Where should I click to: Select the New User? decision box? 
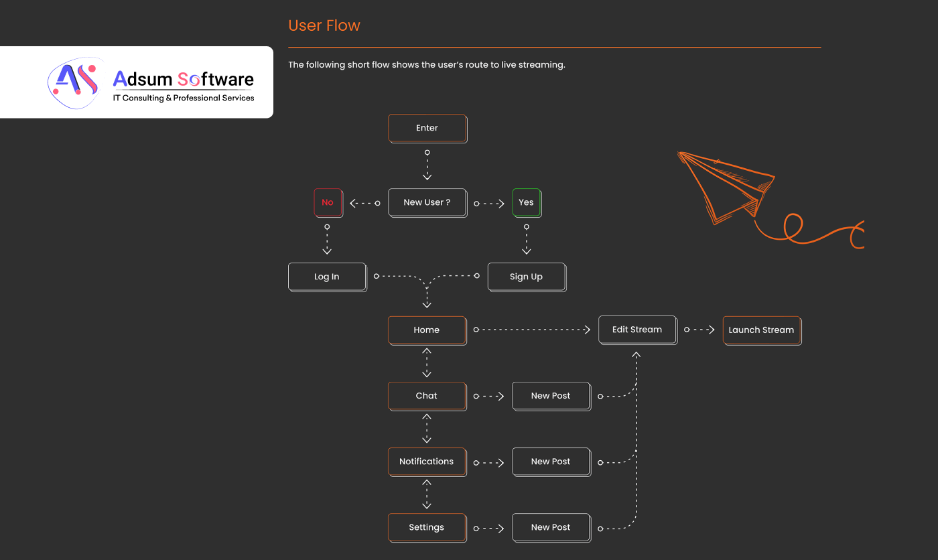click(x=427, y=202)
